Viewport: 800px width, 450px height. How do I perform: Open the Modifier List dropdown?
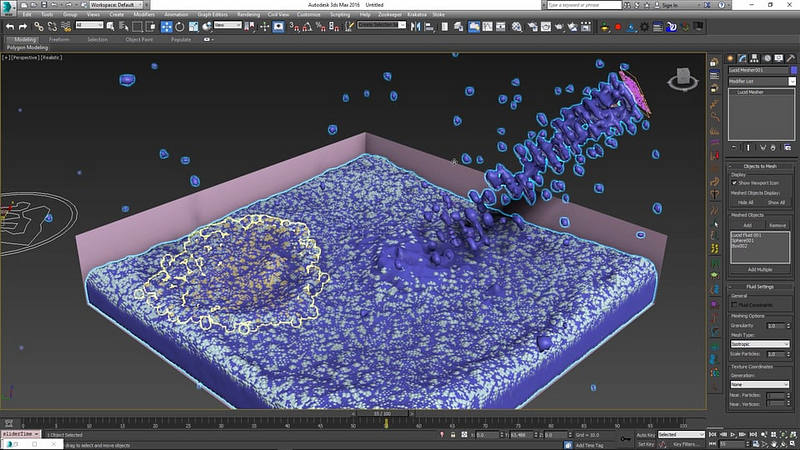761,81
